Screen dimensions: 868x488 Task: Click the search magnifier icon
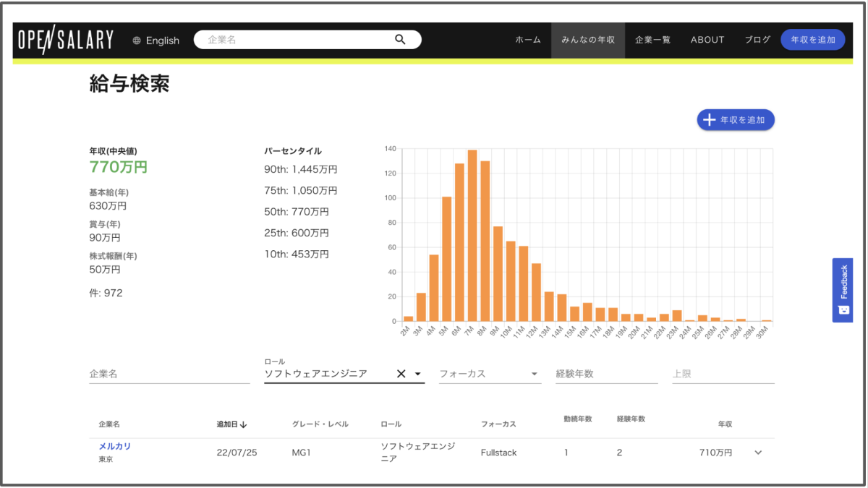[x=400, y=40]
